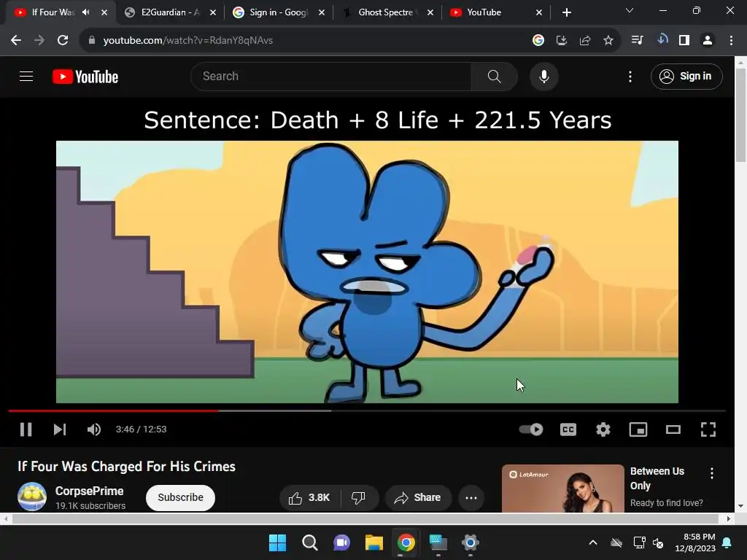Viewport: 747px width, 560px height.
Task: Open Chrome downloads icon
Action: pos(662,39)
